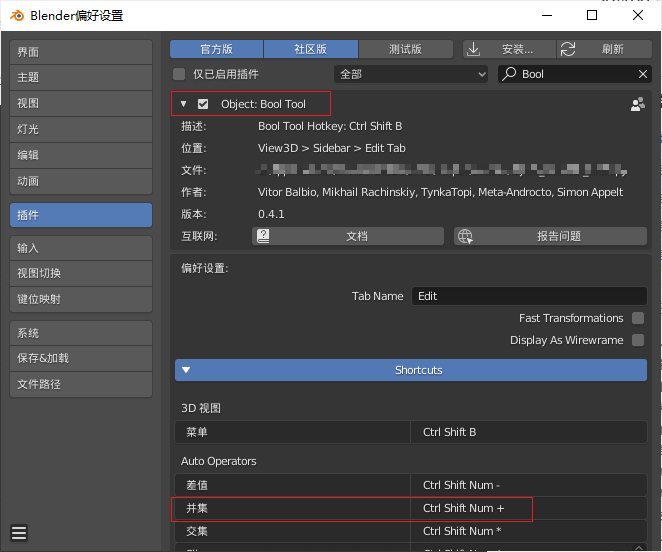
Task: Collapse the Object: Bool Tool details triangle
Action: click(x=183, y=104)
